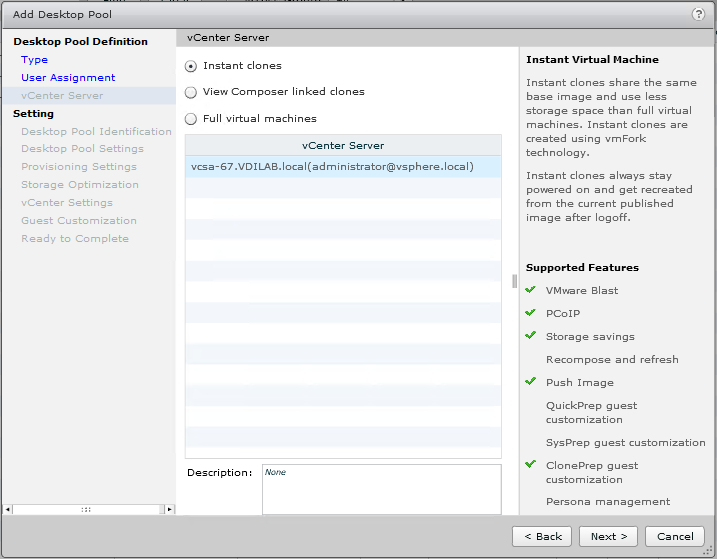Click Provisioning Settings step

[x=79, y=167]
